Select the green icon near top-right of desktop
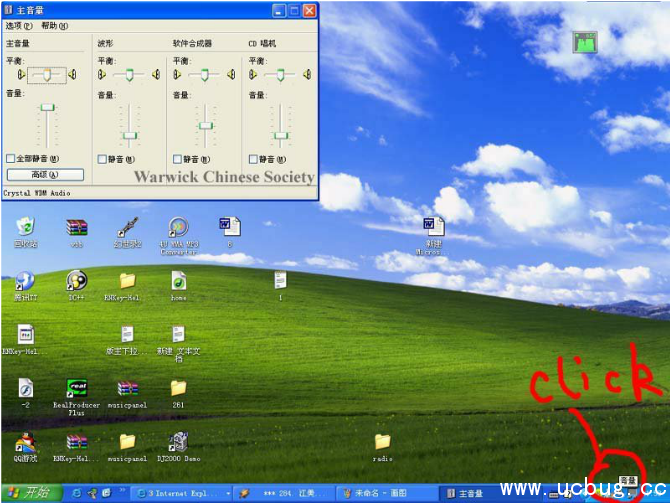The height and width of the screenshot is (503, 670). 585,42
